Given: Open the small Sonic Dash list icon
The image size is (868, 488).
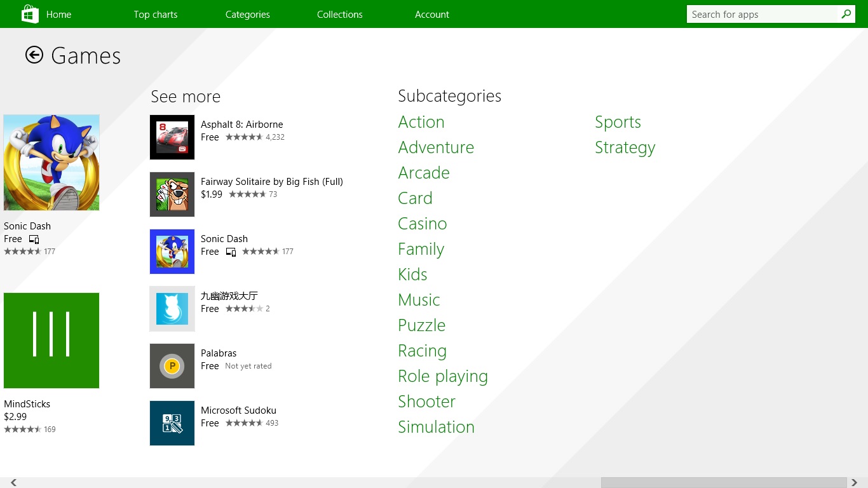Looking at the screenshot, I should point(172,252).
